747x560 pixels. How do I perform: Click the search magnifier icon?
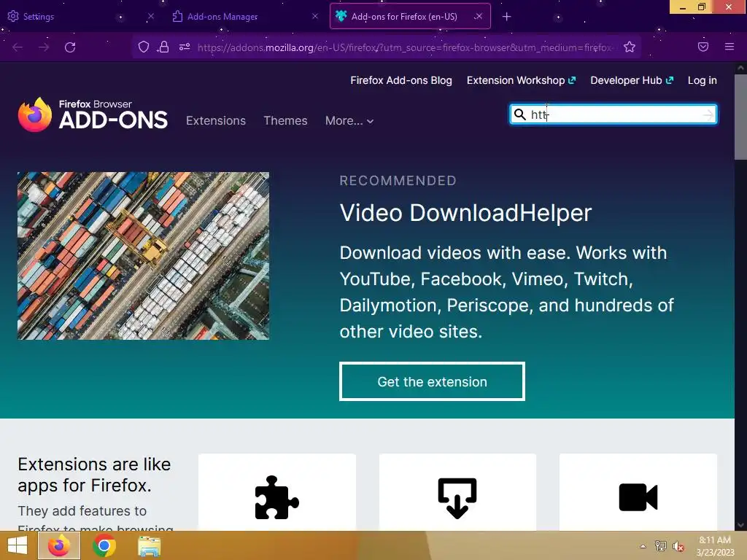(x=519, y=114)
